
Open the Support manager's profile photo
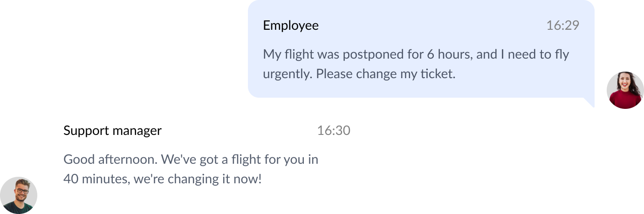19,195
